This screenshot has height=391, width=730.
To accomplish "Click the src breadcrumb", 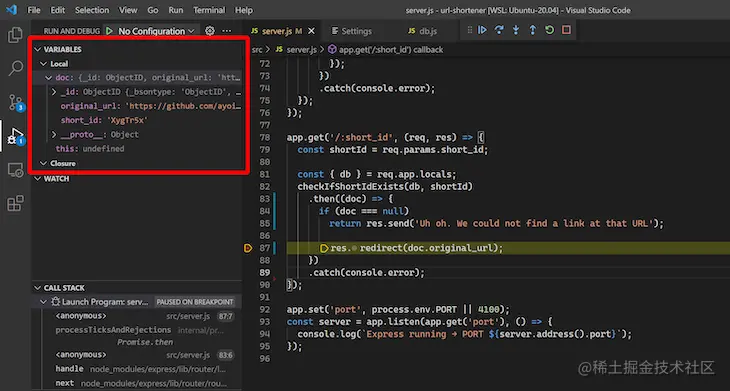I will pos(257,49).
